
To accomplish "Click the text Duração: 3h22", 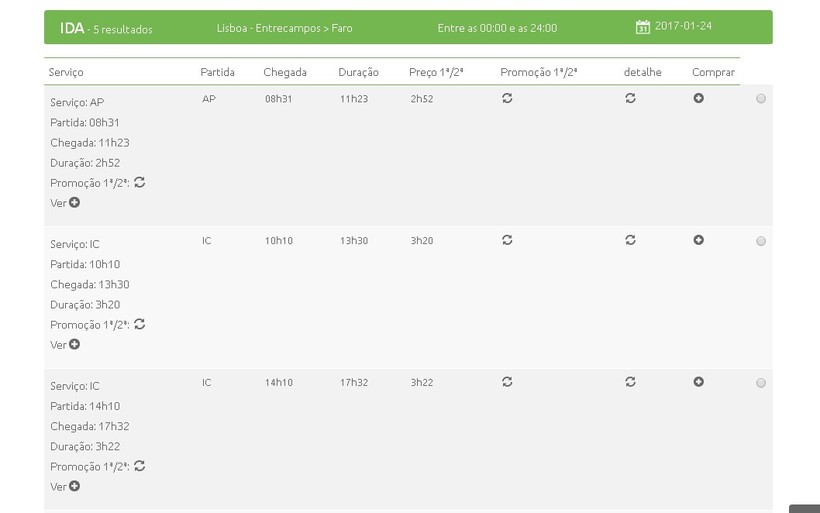I will 85,447.
